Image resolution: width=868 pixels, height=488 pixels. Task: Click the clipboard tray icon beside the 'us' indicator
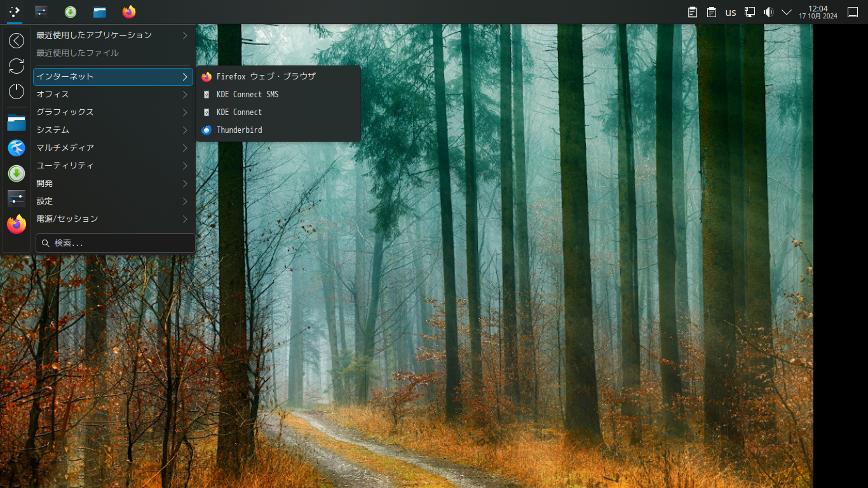pos(712,12)
